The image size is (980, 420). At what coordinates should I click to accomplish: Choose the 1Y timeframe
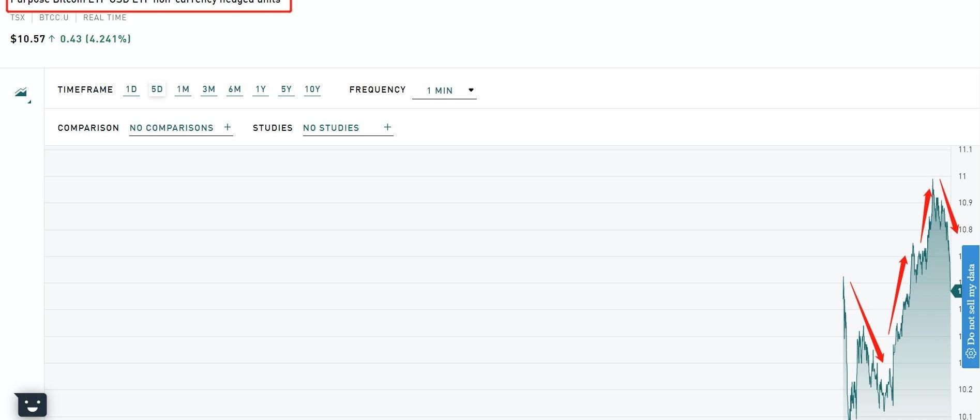(261, 89)
